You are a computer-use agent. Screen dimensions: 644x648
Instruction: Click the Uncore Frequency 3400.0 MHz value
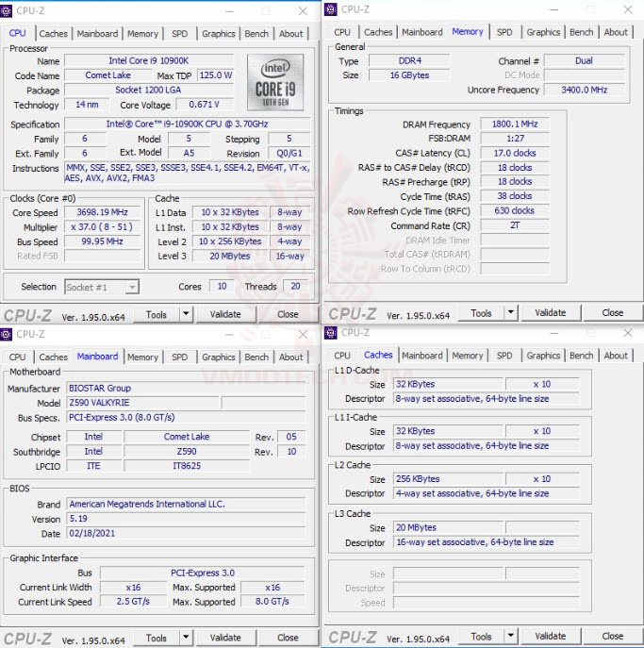[x=584, y=90]
